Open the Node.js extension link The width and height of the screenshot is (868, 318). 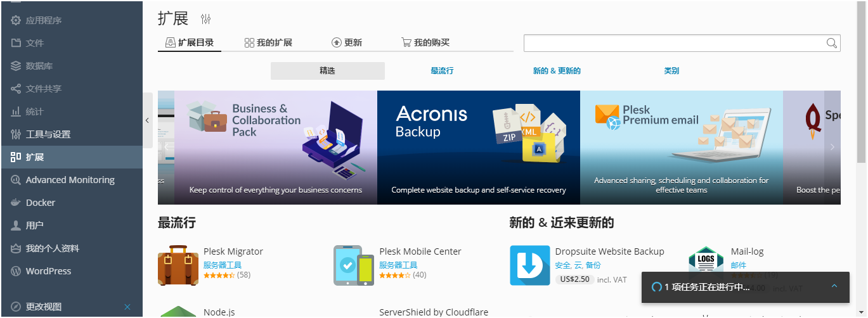[x=219, y=312]
